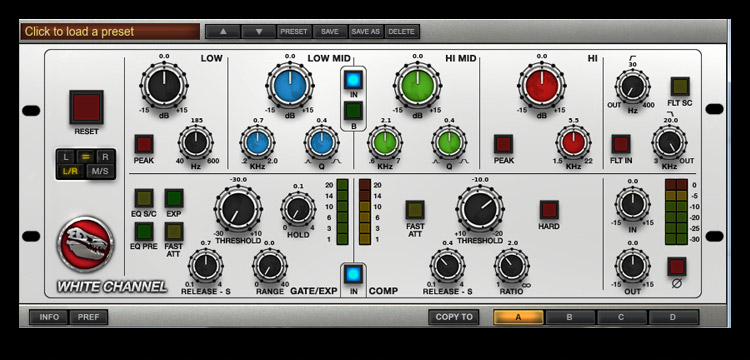Toggle the dynamics IN blue button
The image size is (750, 360).
353,274
